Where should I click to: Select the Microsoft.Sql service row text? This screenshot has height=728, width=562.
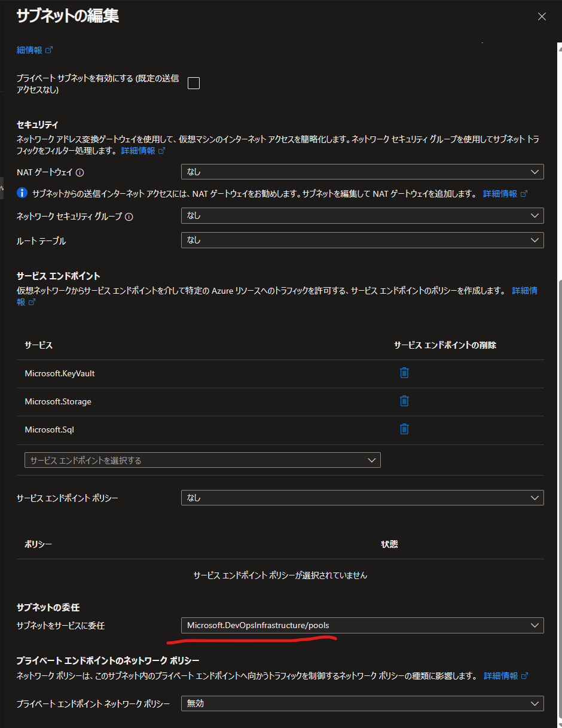49,430
